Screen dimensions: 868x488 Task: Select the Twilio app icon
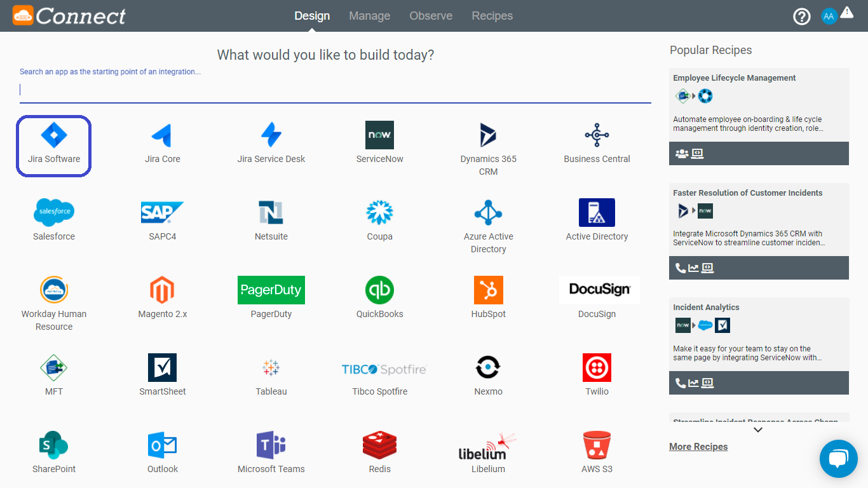click(597, 367)
